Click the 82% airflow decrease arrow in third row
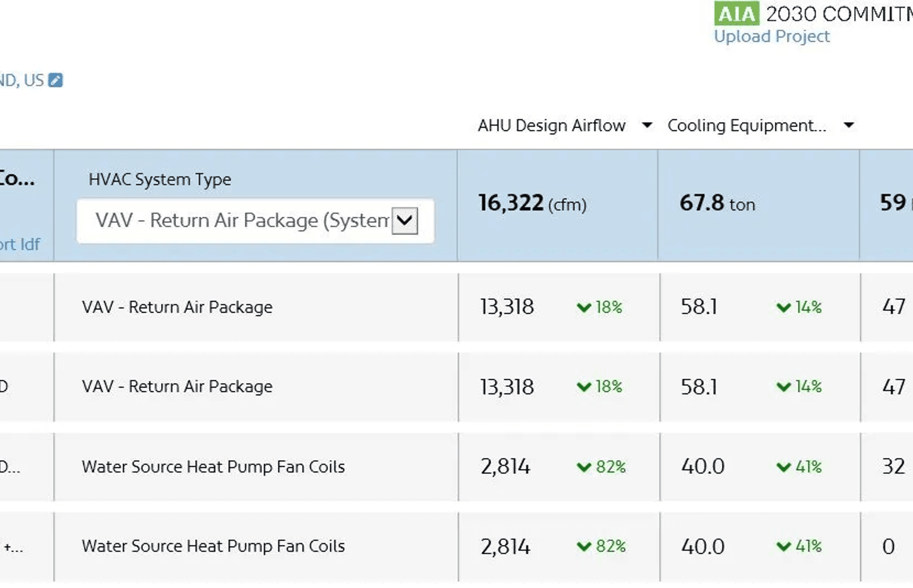Screen dimensions: 913x588 click(584, 467)
